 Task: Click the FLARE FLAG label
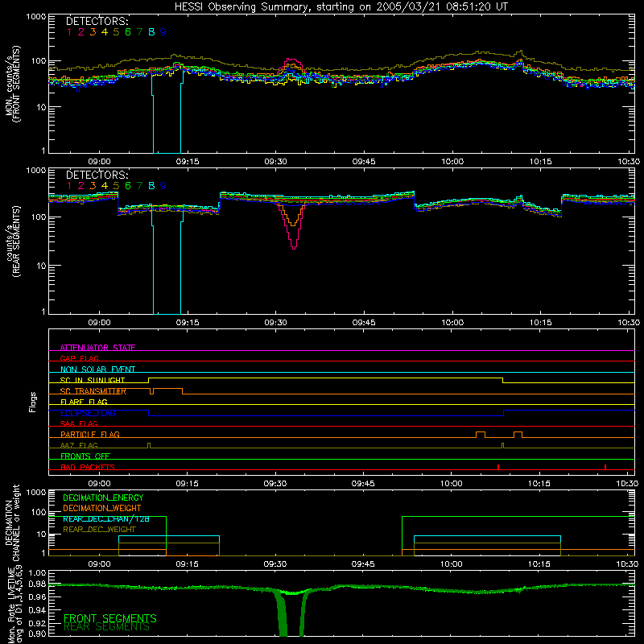point(84,402)
